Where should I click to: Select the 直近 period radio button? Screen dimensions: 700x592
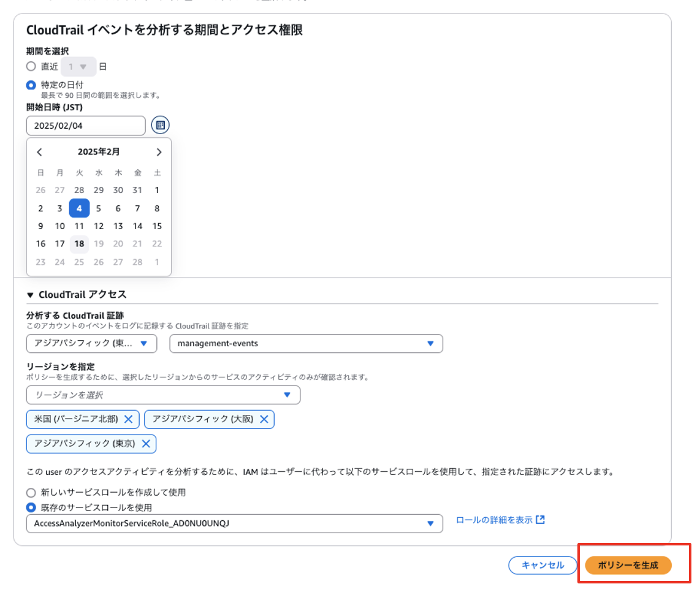click(x=31, y=66)
